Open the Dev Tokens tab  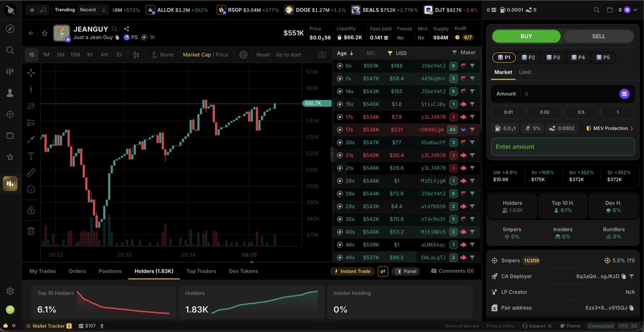click(x=244, y=271)
